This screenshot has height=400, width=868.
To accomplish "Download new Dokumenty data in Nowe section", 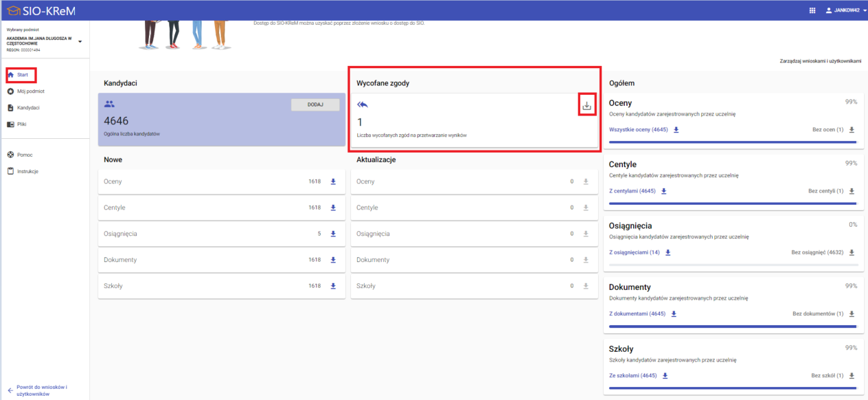I will 333,260.
